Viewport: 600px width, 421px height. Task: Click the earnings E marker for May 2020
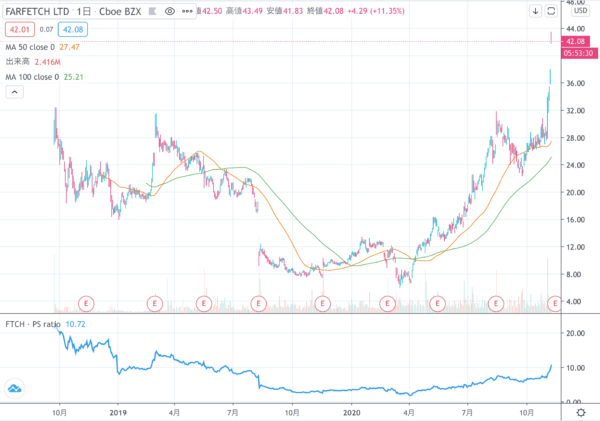pyautogui.click(x=437, y=304)
